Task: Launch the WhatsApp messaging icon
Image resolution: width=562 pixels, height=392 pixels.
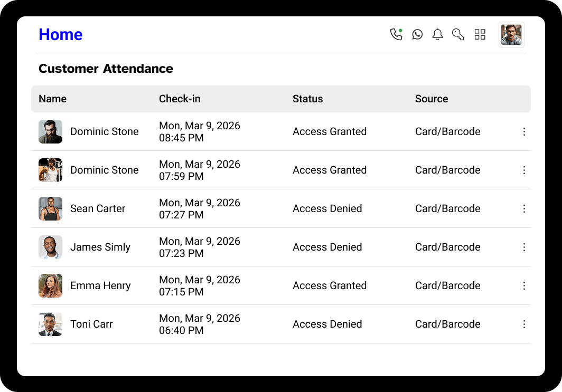Action: tap(417, 34)
